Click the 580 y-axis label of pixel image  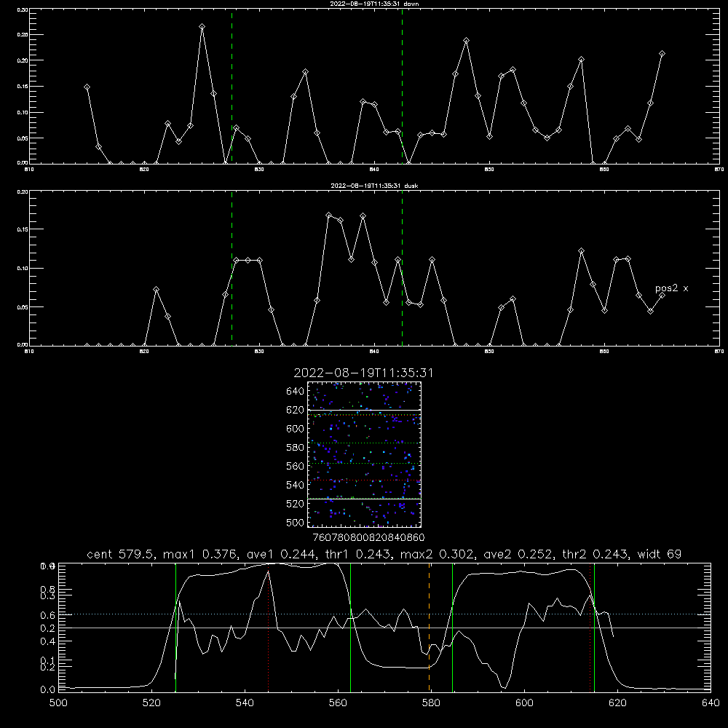click(x=296, y=448)
